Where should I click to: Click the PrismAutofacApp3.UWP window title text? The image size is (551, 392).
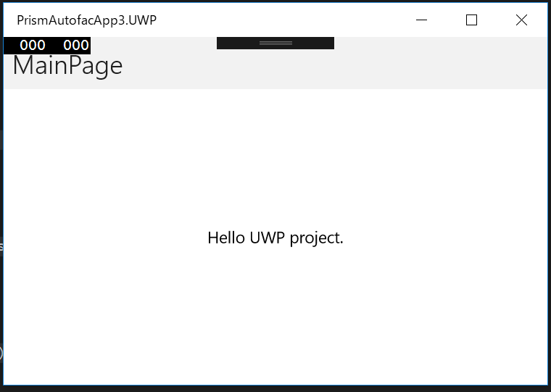pos(86,20)
